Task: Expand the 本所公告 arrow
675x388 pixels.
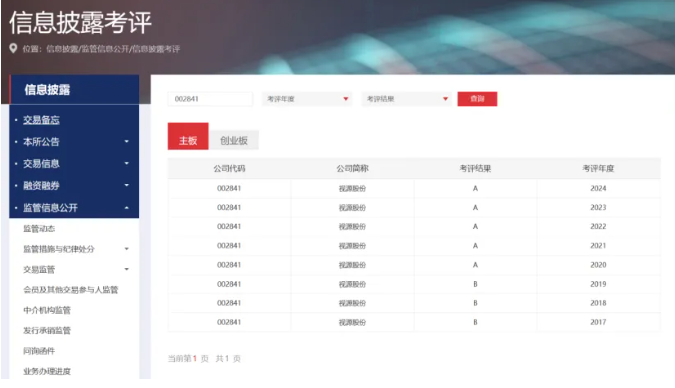Action: (127, 141)
